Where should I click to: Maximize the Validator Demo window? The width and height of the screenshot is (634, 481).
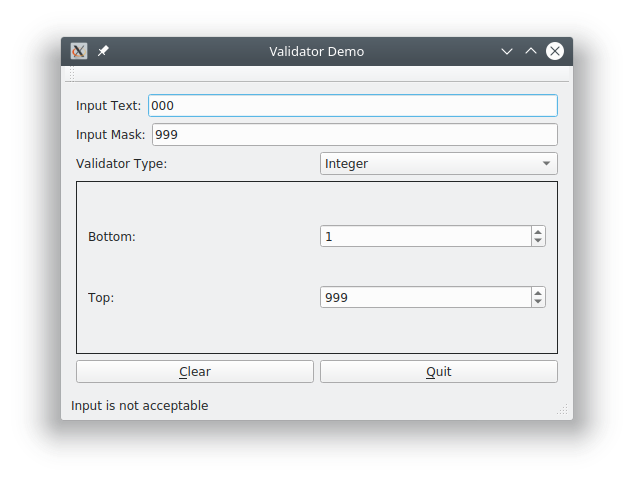(x=531, y=51)
